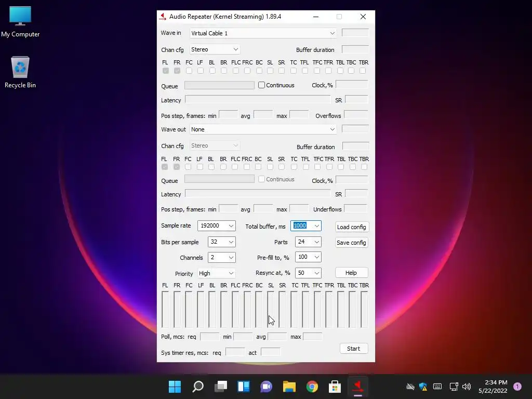The height and width of the screenshot is (399, 532).
Task: Launch the Chat app from the taskbar
Action: point(267,387)
